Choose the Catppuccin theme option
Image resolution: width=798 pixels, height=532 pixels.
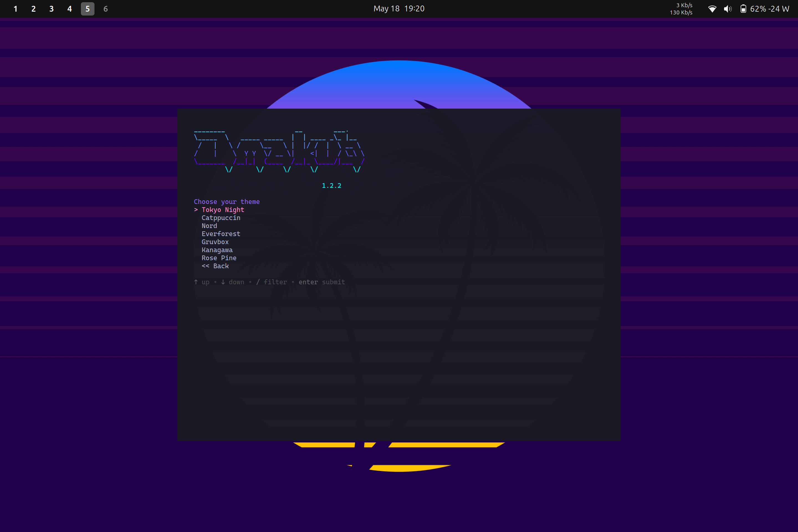click(221, 218)
